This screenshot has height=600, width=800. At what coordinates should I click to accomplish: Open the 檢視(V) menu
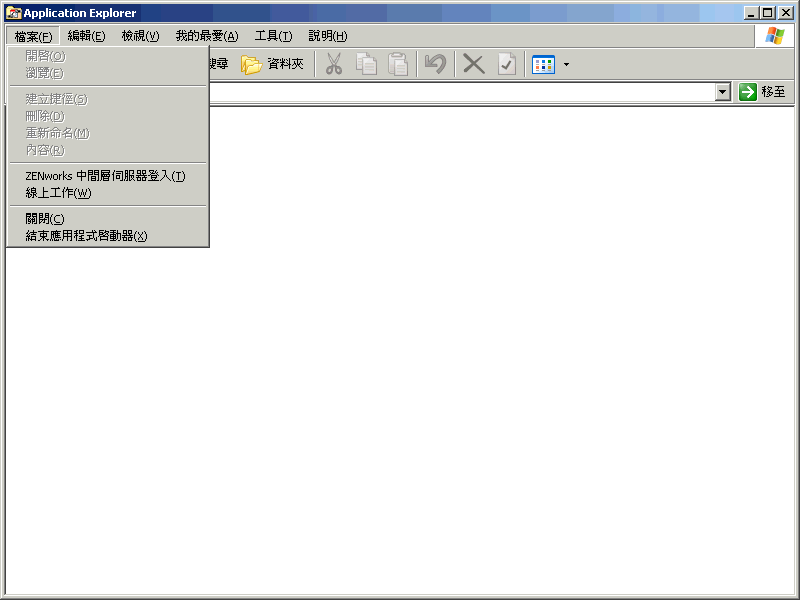point(140,36)
